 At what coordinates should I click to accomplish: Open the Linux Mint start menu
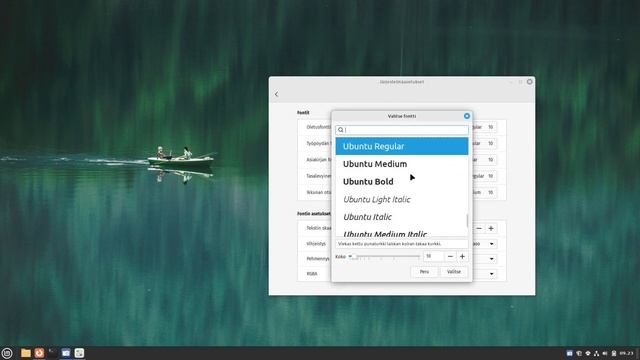(x=7, y=353)
